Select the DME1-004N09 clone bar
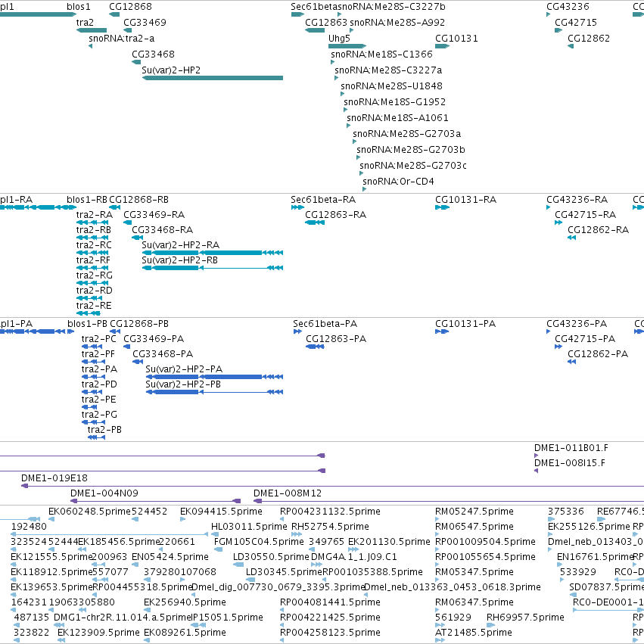The height and width of the screenshot is (644, 644). pyautogui.click(x=155, y=501)
